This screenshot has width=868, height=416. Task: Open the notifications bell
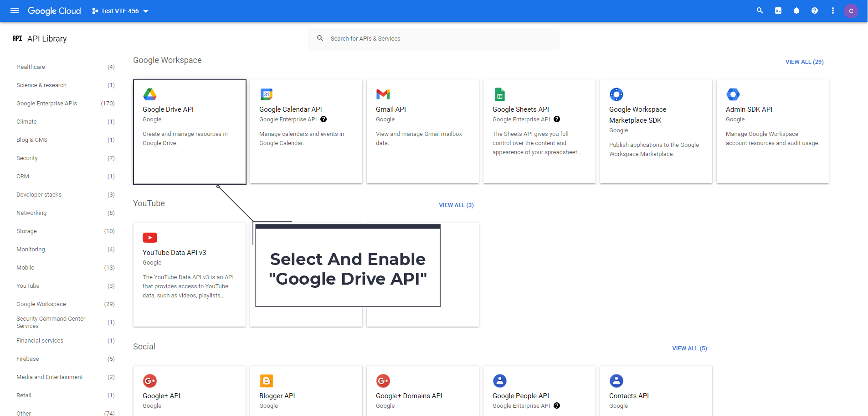click(x=796, y=10)
